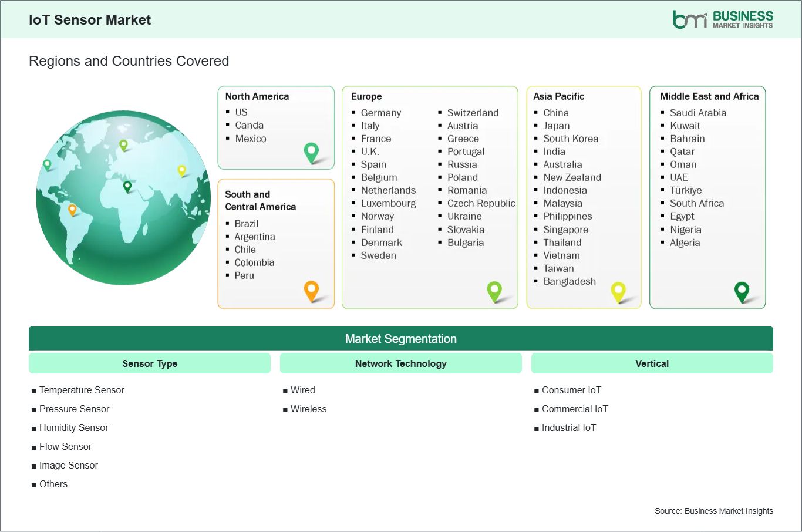This screenshot has width=802, height=532.
Task: Select the Vertical segment header
Action: (x=652, y=363)
